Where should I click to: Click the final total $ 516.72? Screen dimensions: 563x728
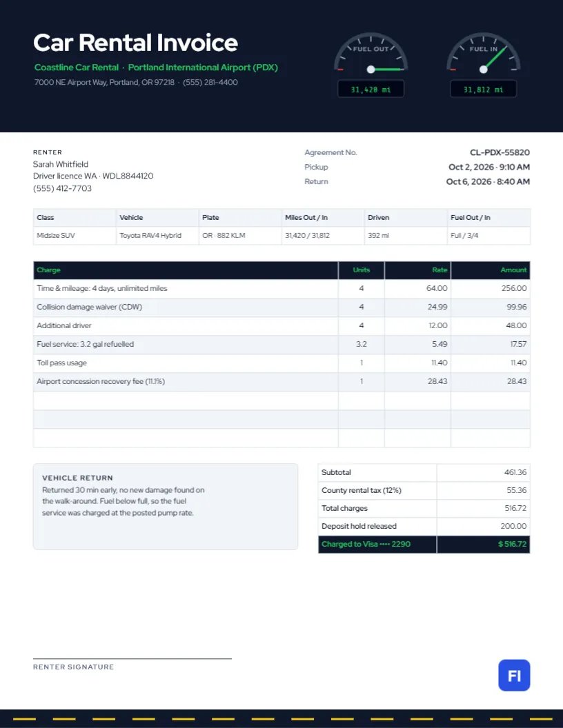(512, 544)
